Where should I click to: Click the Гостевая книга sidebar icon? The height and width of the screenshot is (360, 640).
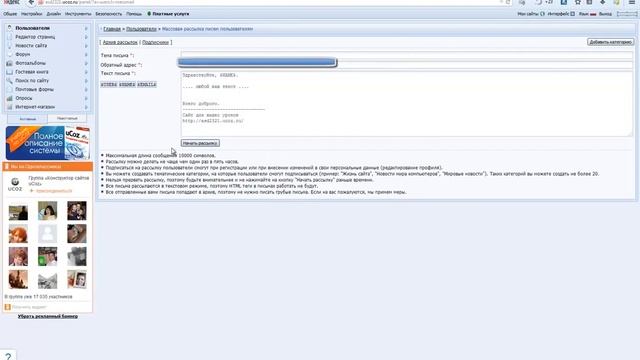9,72
